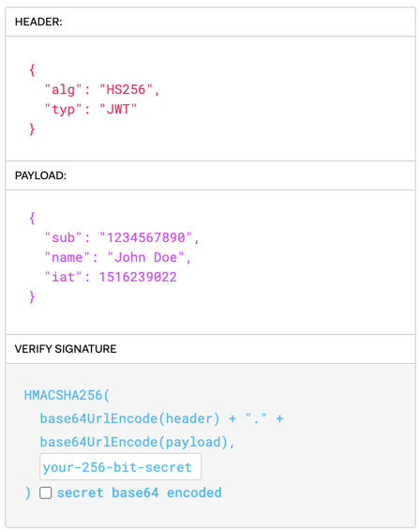Click the base64UrlEncode(payload) text
Image resolution: width=420 pixels, height=532 pixels.
133,442
